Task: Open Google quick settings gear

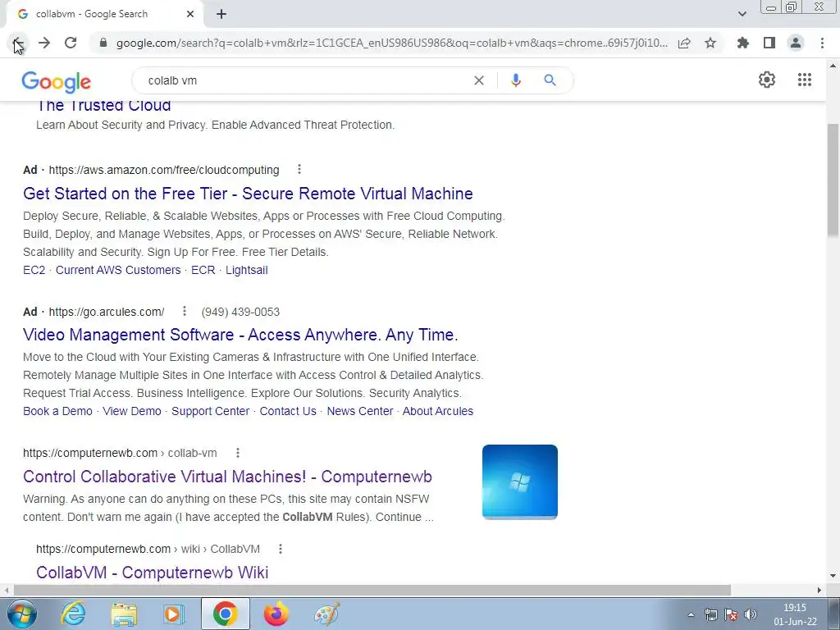Action: coord(767,80)
